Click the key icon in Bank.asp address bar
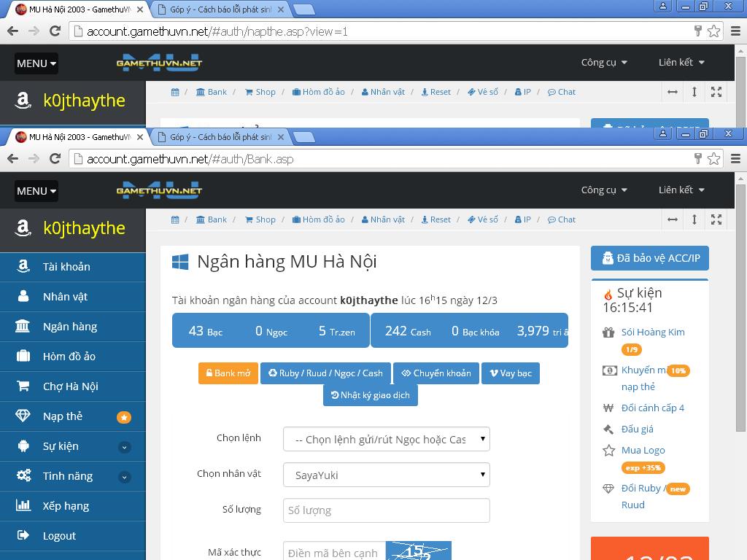Screen dimensions: 747x560 tap(698, 158)
